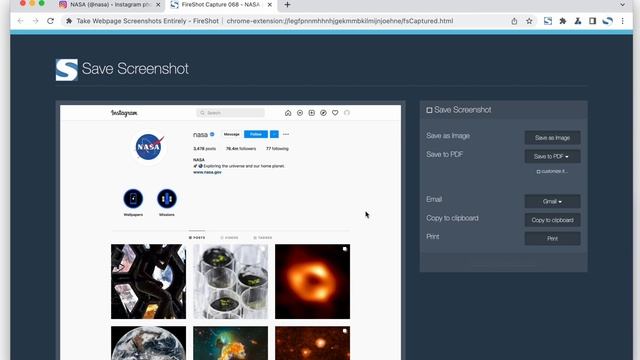Click the tab search chevron at the top right
This screenshot has width=640, height=360.
coord(622,4)
